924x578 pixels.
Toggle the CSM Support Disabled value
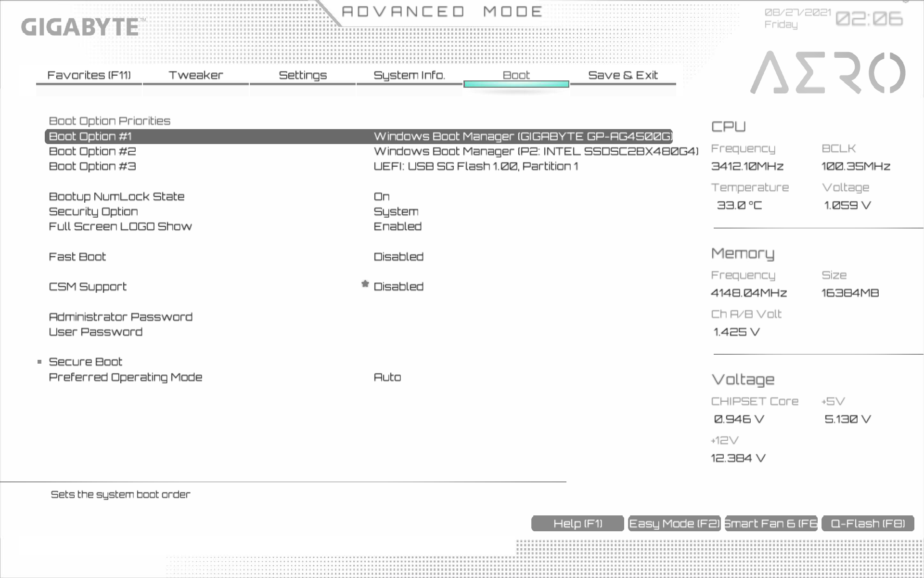click(398, 287)
